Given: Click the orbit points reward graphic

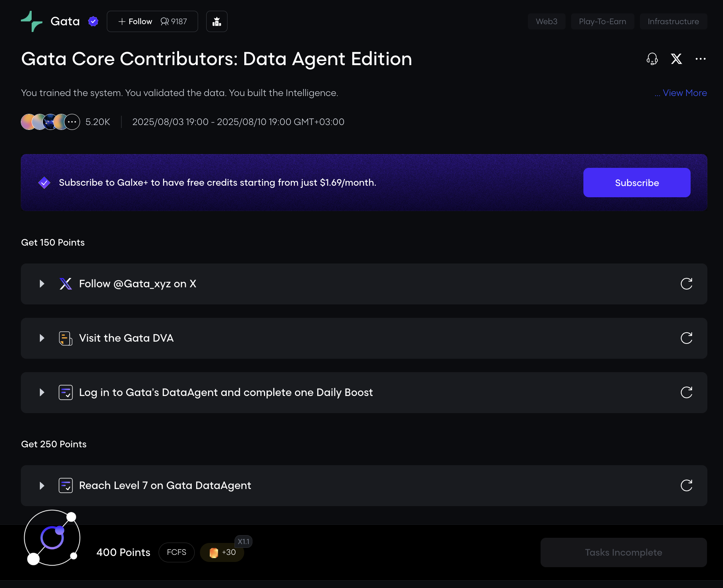Looking at the screenshot, I should point(52,538).
